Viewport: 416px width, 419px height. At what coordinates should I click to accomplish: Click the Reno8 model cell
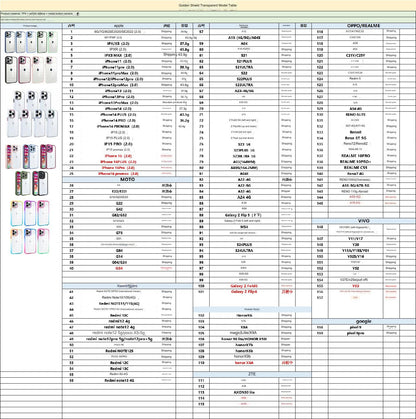click(x=355, y=132)
